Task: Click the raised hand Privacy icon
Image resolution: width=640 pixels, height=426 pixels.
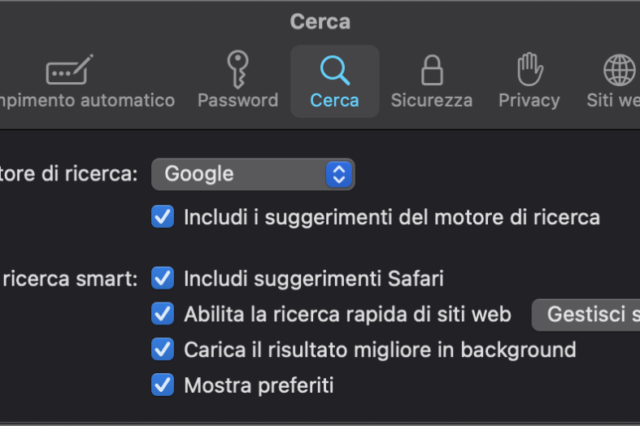Action: 529,70
